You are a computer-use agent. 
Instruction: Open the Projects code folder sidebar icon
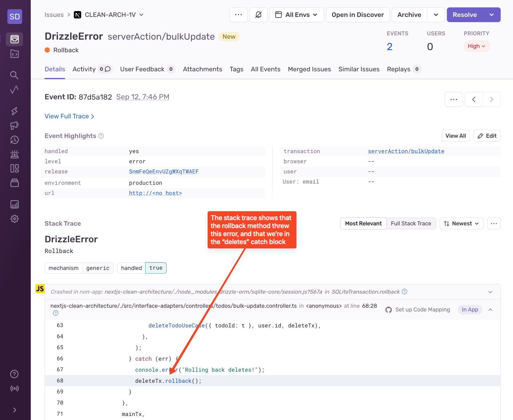[x=14, y=54]
